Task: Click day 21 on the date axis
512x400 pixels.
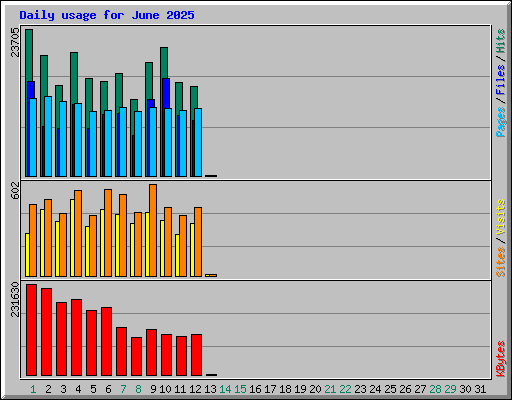Action: [330, 389]
